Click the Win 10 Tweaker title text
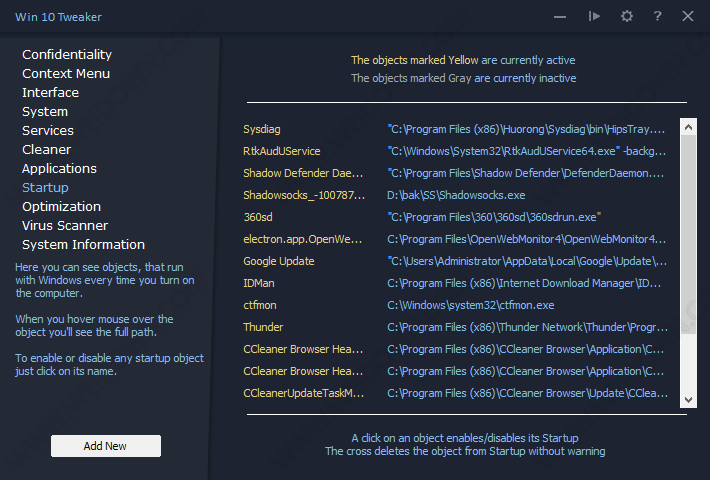Viewport: 710px width, 480px height. coord(58,17)
